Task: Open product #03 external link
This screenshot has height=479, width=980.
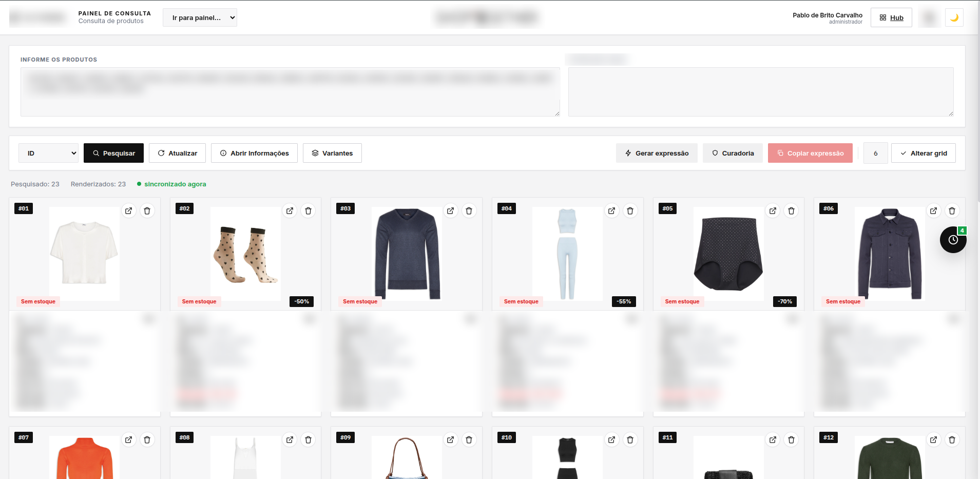Action: pyautogui.click(x=451, y=210)
